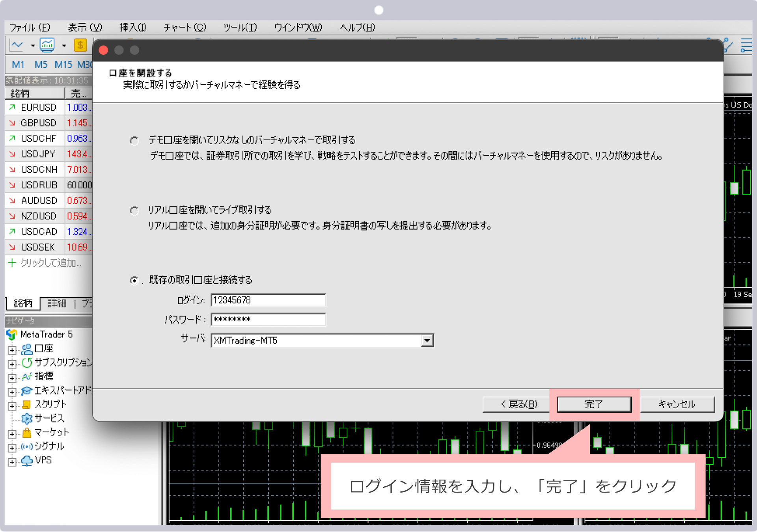
Task: Click the 口座 accounts people icon
Action: click(x=27, y=349)
